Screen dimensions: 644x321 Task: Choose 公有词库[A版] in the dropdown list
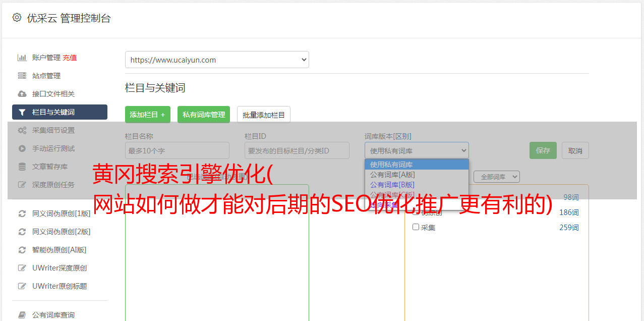[x=417, y=175]
